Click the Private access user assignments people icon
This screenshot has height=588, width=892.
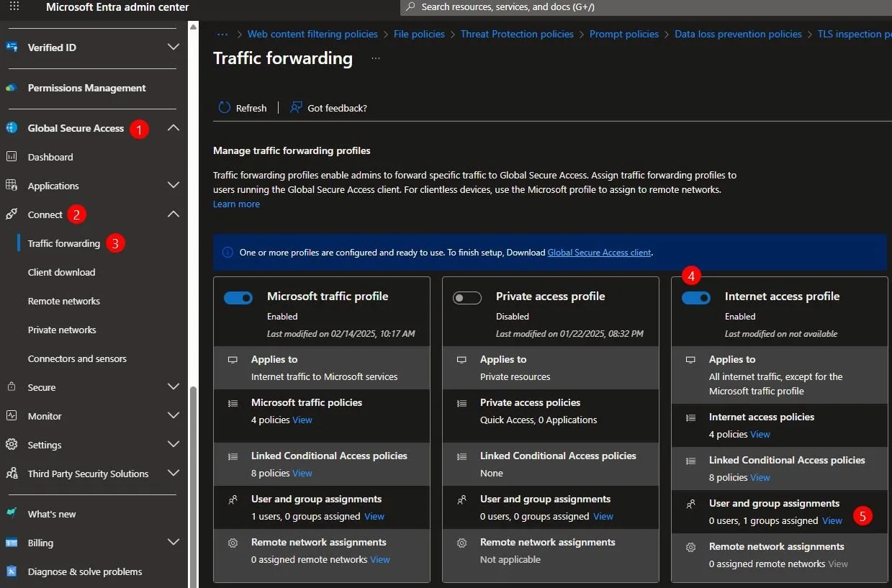[x=461, y=499]
